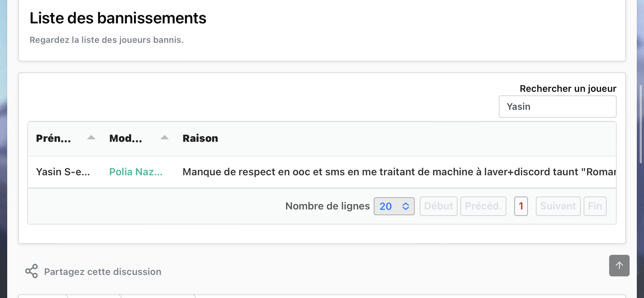Viewport: 644px width, 298px height.
Task: Click the Précéd. pagination button
Action: click(483, 206)
